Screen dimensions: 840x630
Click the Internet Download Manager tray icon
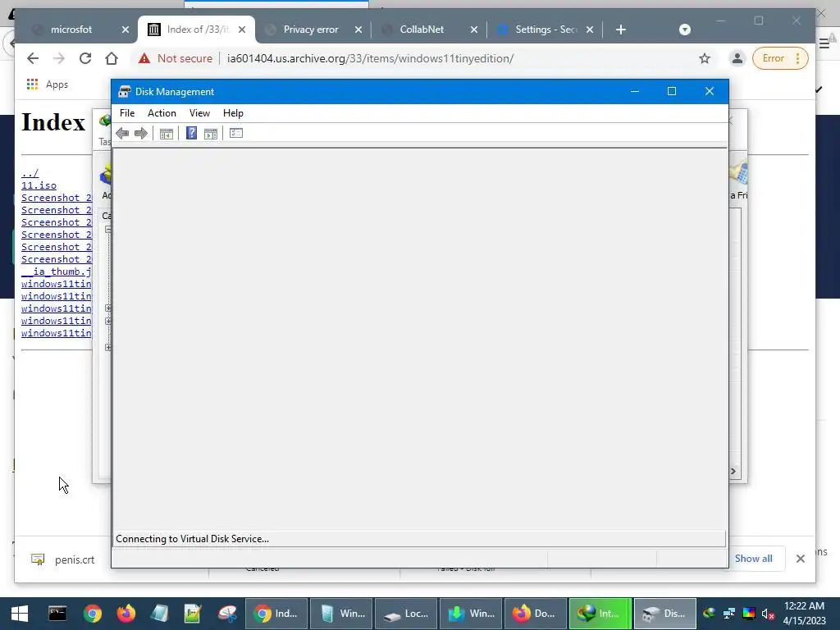(710, 614)
